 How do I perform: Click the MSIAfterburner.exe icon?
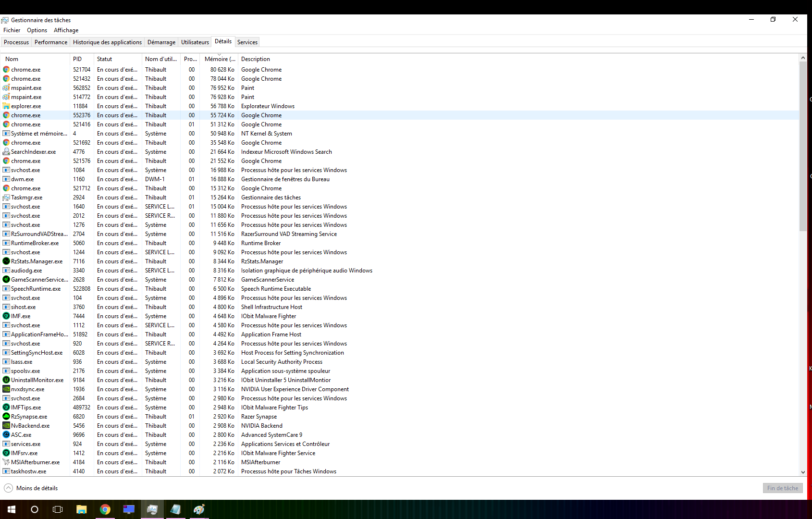[x=6, y=462]
